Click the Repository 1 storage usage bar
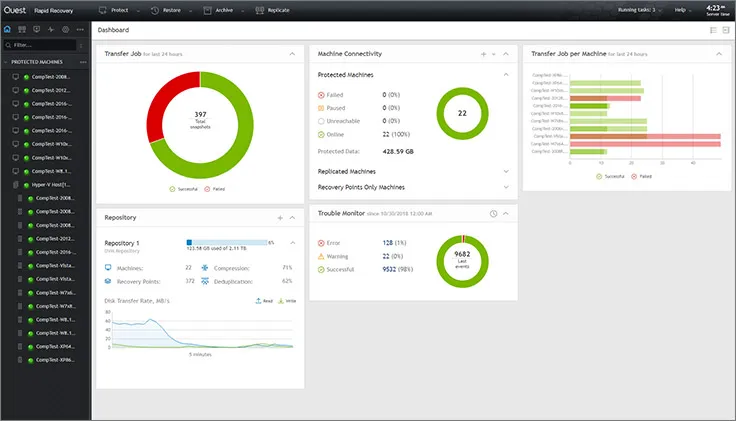Viewport: 736px width, 421px height. pos(228,242)
